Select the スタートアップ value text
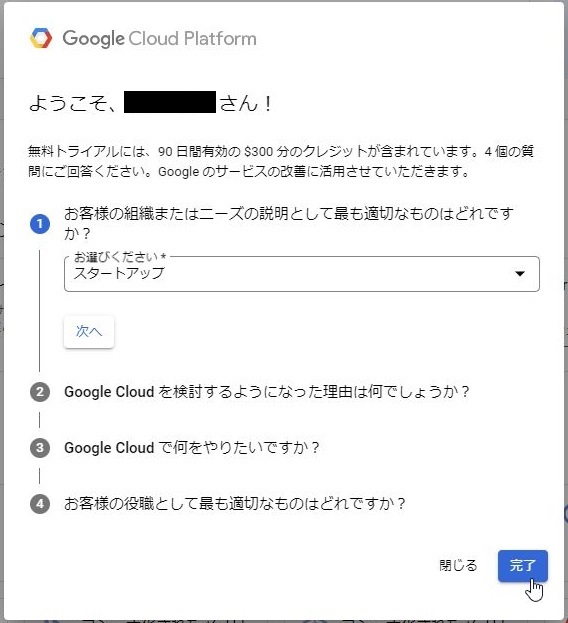 [119, 273]
